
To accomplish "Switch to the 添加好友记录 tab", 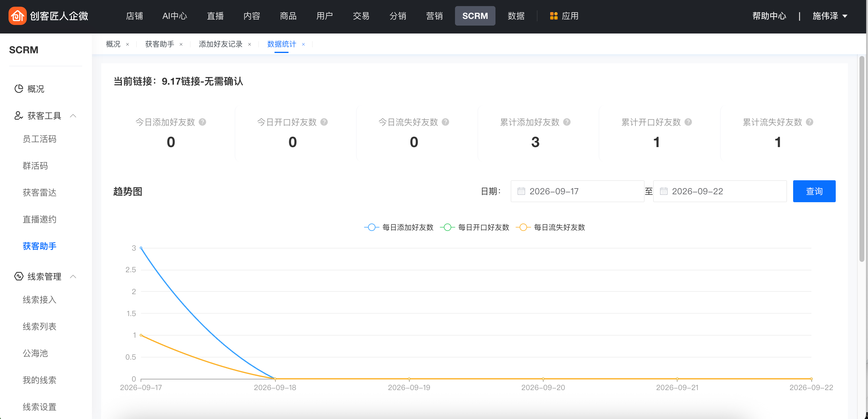I will tap(221, 44).
